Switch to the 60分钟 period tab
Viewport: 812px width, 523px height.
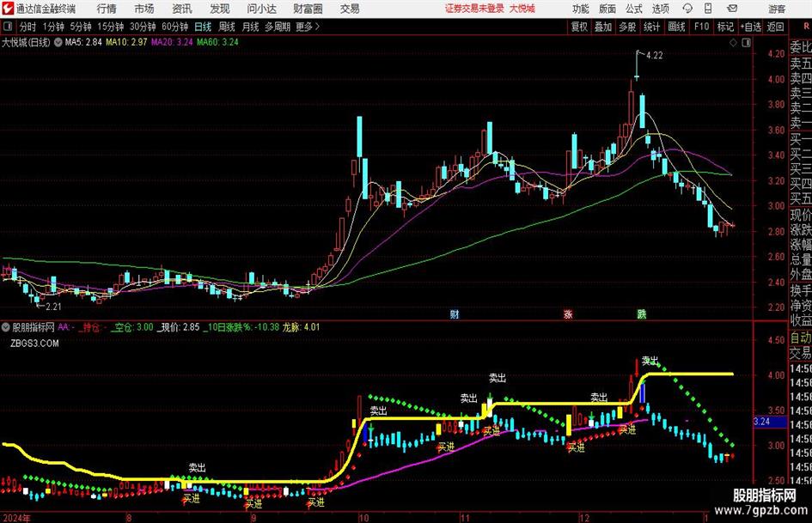(x=175, y=27)
